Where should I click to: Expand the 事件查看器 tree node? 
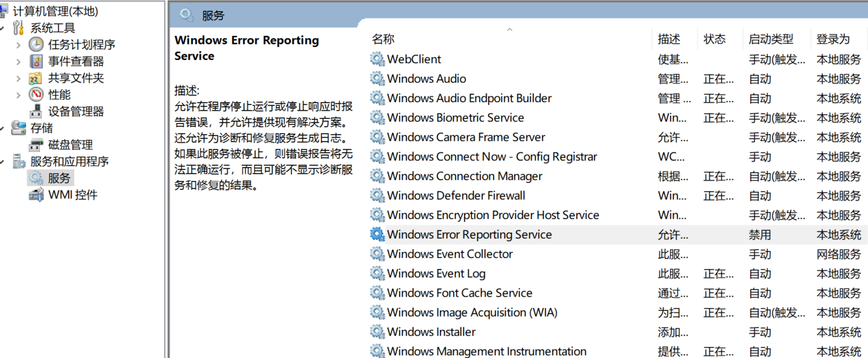[18, 61]
